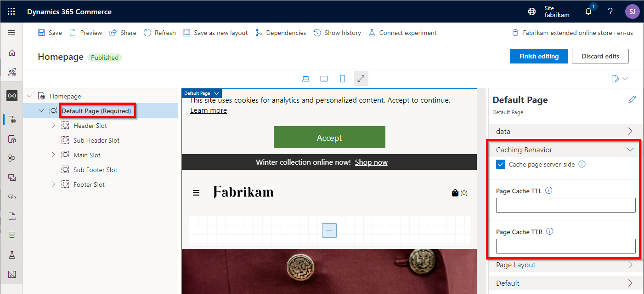Image resolution: width=644 pixels, height=294 pixels.
Task: Click the info icon beside Cache page server-side
Action: pos(582,164)
